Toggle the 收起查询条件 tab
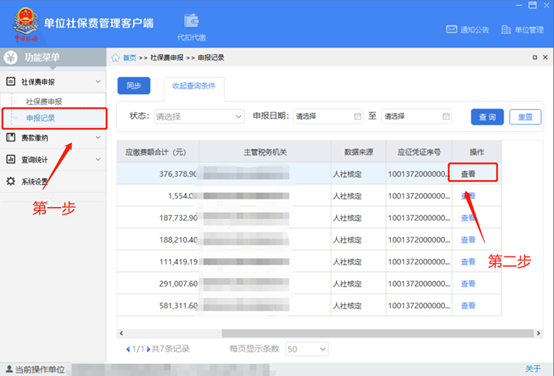The width and height of the screenshot is (554, 376). tap(194, 86)
